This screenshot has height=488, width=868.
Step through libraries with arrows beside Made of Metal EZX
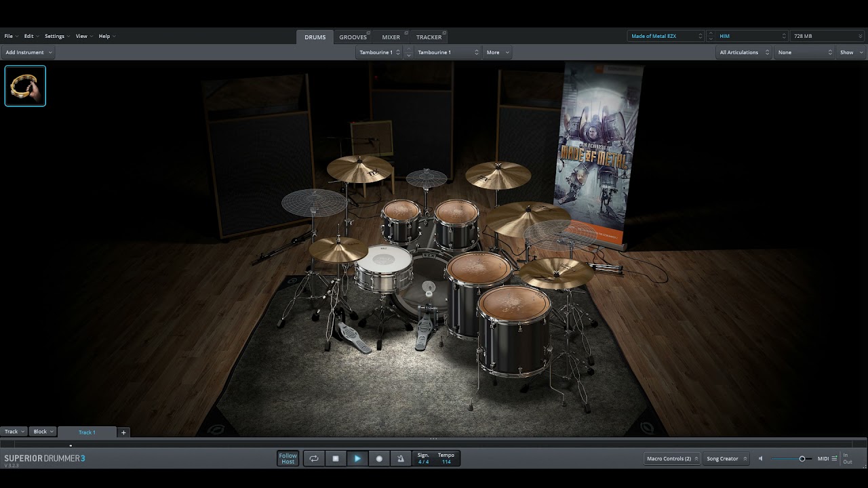click(710, 36)
